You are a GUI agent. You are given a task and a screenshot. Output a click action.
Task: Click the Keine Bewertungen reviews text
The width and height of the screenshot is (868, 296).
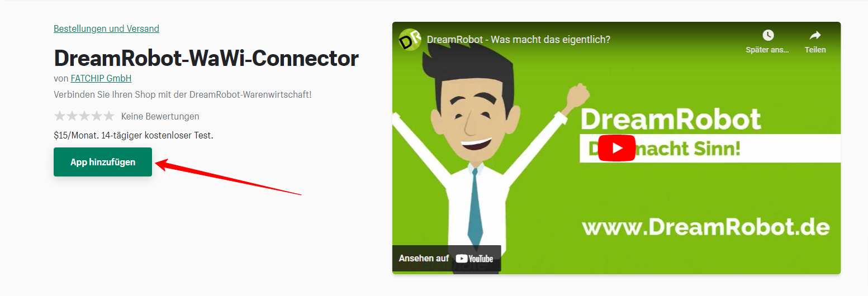coord(160,116)
